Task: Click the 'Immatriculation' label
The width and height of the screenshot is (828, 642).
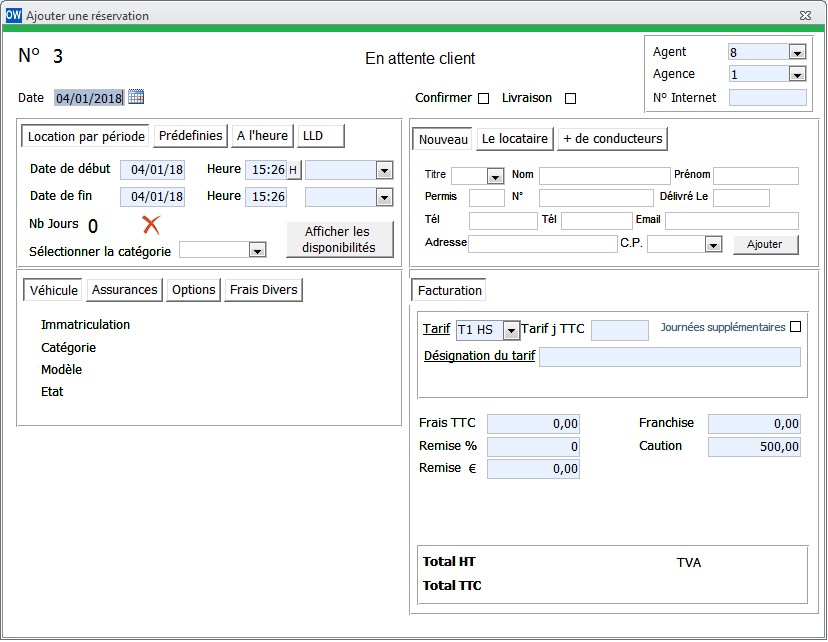Action: (86, 325)
